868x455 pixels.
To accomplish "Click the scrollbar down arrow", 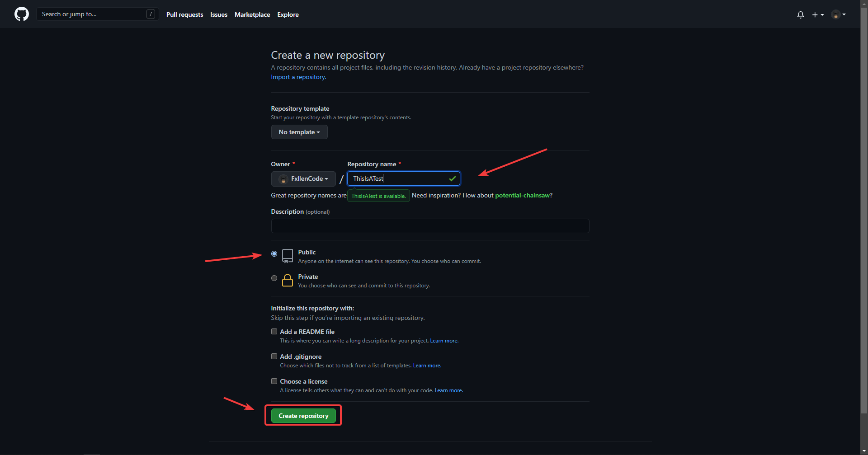I will tap(864, 450).
